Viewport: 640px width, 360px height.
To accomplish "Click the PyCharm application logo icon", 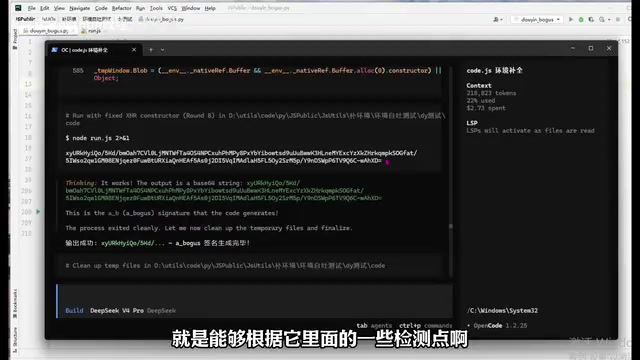I will pos(18,8).
